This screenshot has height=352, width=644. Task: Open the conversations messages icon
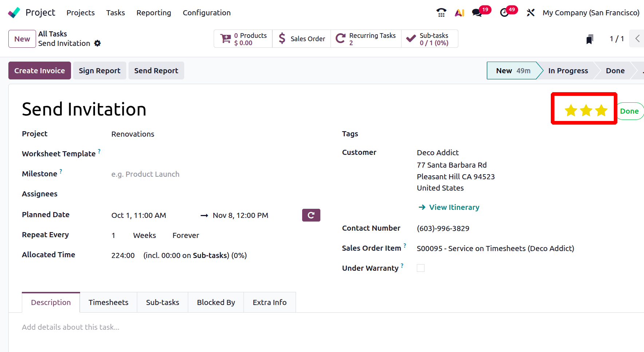click(x=477, y=13)
